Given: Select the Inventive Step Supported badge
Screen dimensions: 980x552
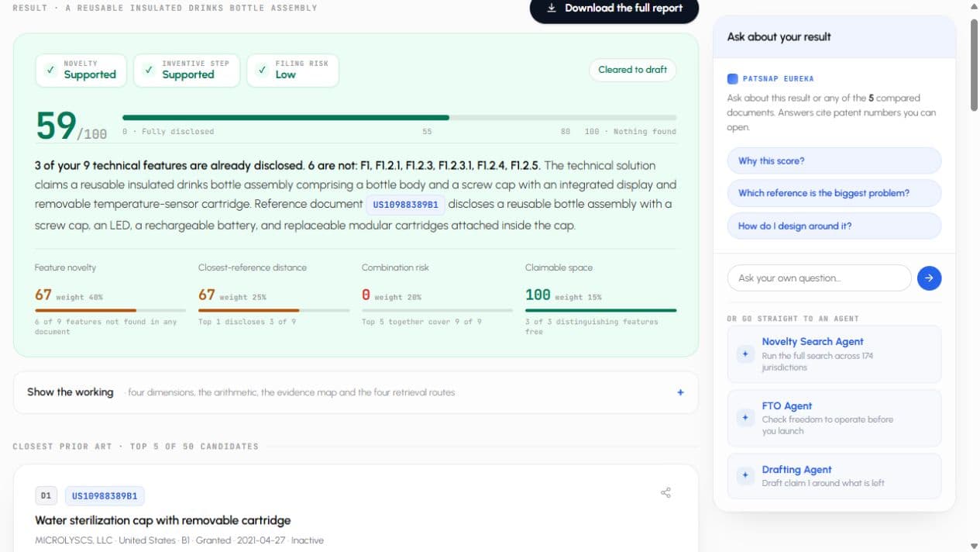Looking at the screenshot, I should 187,70.
